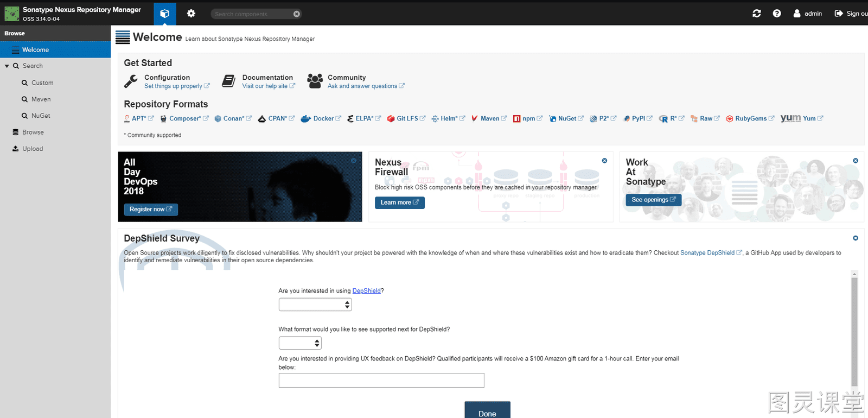This screenshot has width=868, height=418.
Task: Focus the email feedback input field
Action: (381, 381)
